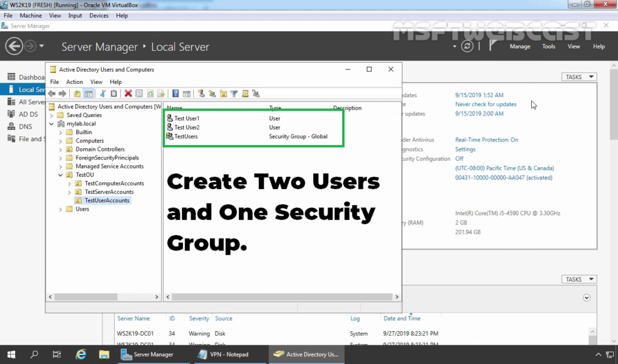Click the Pacific Time zone link
Screen dimensions: 618x364
point(505,168)
